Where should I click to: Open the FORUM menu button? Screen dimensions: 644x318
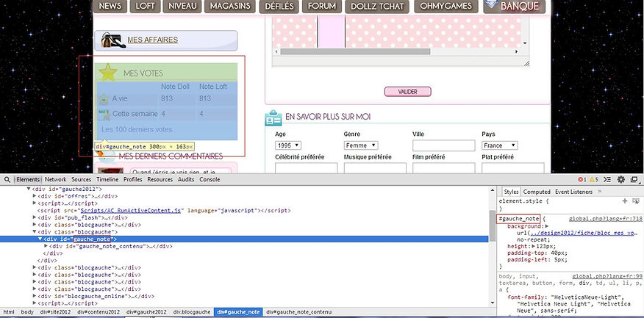[x=322, y=7]
